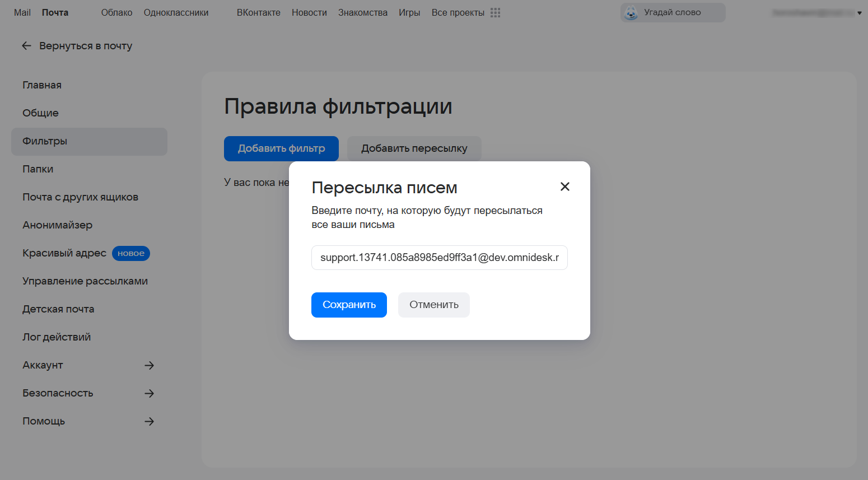The height and width of the screenshot is (480, 868).
Task: Cancel forwarding with Отменить button
Action: click(434, 305)
